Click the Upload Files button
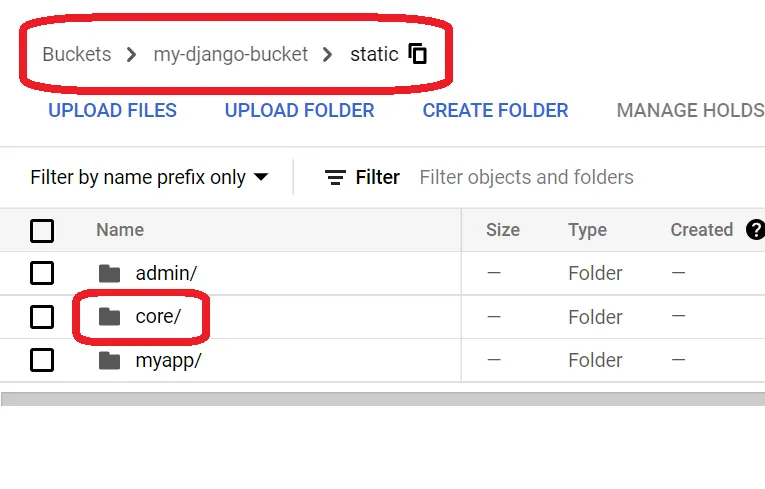The width and height of the screenshot is (765, 489). coord(112,111)
